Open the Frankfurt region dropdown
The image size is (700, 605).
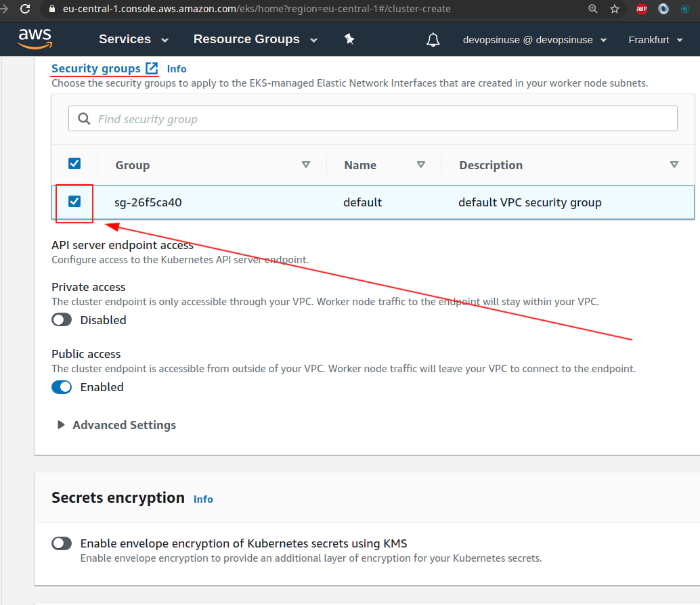click(x=655, y=40)
